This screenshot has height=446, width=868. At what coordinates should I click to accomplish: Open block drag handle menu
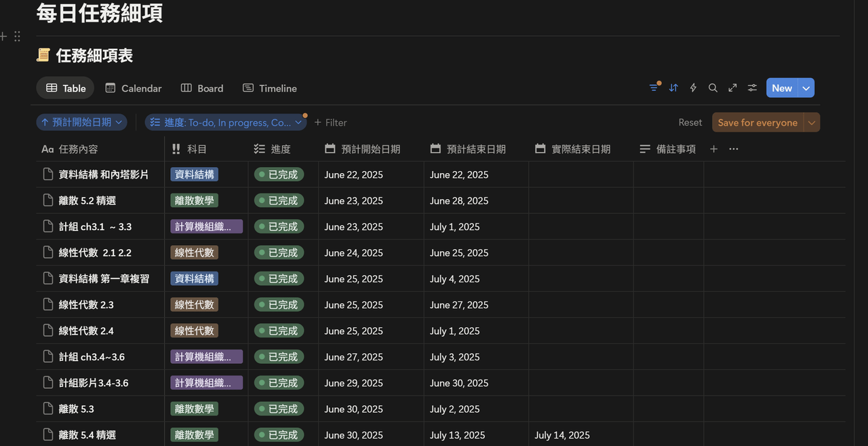coord(18,36)
